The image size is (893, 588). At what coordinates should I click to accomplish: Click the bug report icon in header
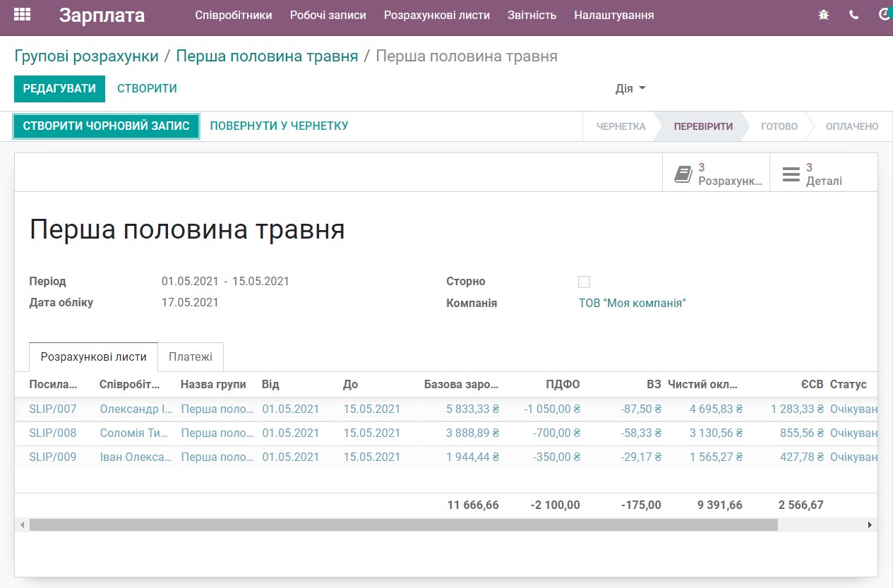point(823,13)
